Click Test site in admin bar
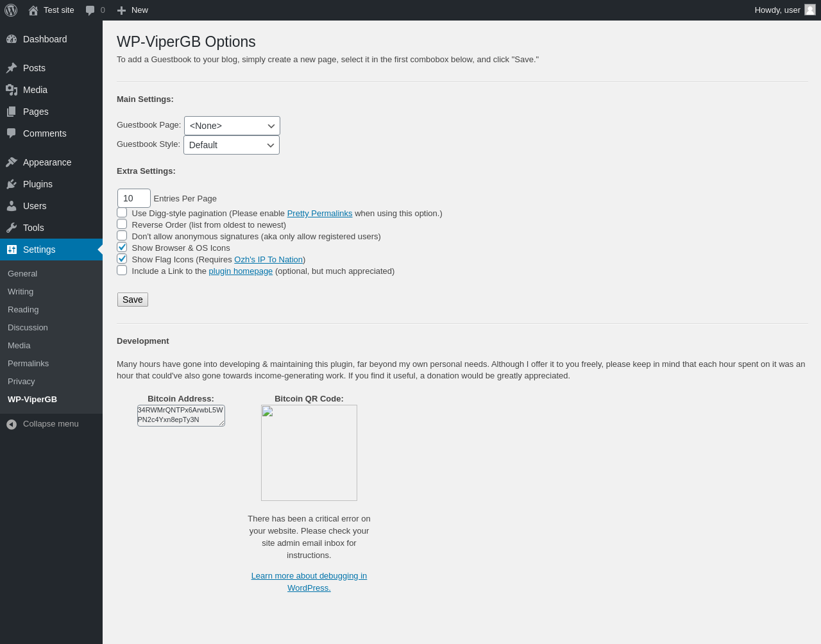This screenshot has height=644, width=821. pos(51,10)
